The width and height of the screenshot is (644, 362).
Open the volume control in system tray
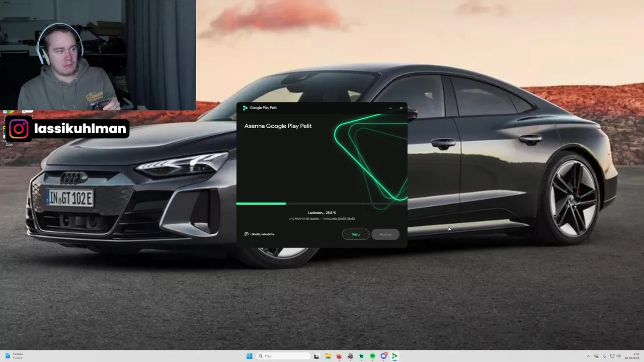pyautogui.click(x=619, y=356)
